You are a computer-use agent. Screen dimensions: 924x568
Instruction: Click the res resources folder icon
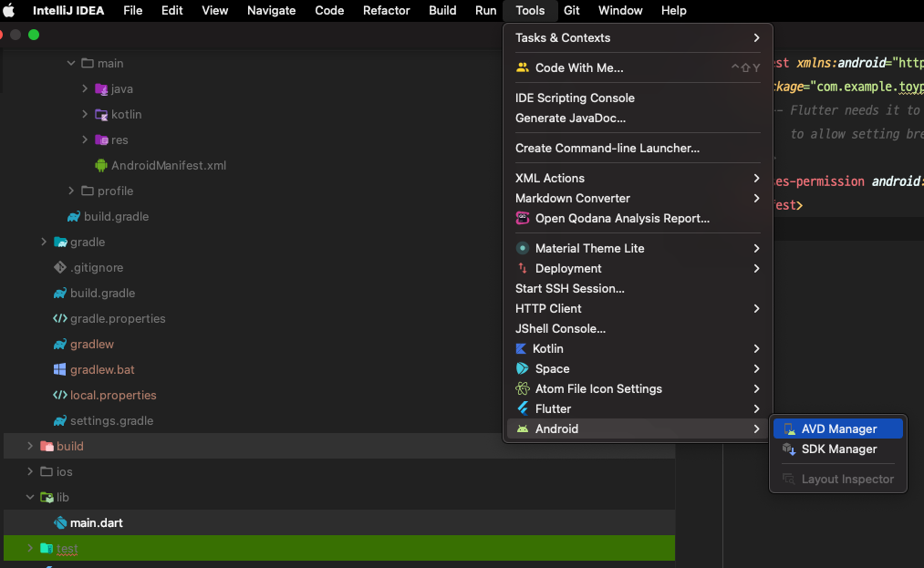pos(101,140)
